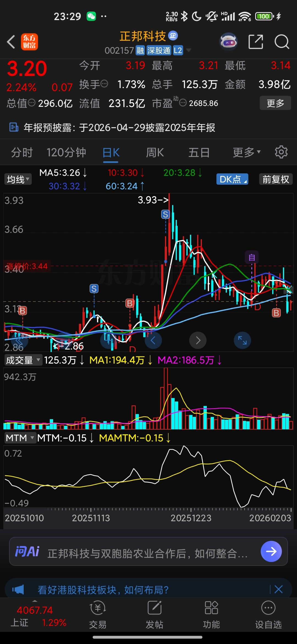Close the promo banner X
This screenshot has height=644, width=297.
[x=279, y=589]
